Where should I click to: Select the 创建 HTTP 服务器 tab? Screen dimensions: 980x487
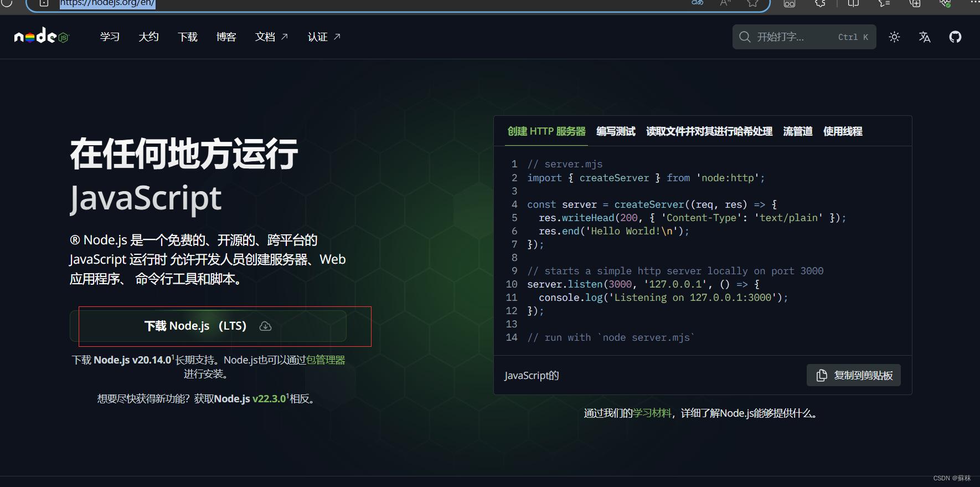pos(546,131)
